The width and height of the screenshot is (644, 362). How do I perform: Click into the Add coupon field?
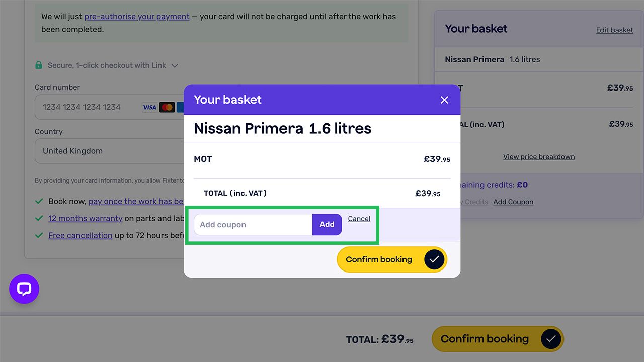(253, 225)
